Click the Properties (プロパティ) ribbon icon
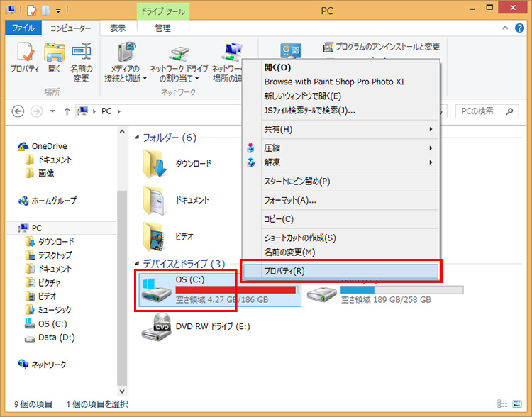Image resolution: width=532 pixels, height=417 pixels. pos(25,57)
